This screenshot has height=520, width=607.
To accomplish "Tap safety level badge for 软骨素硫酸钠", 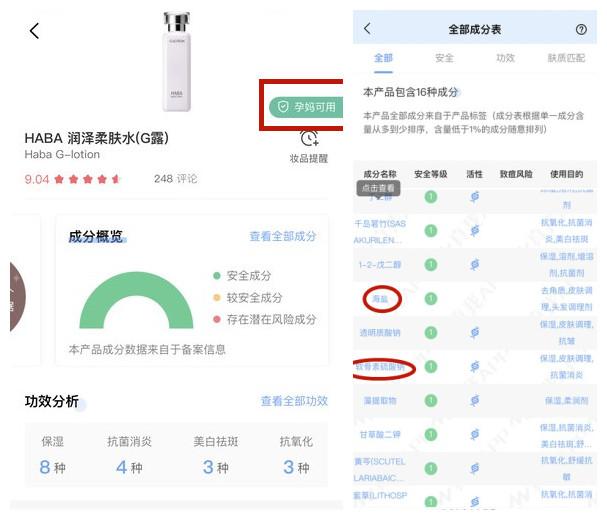I will pyautogui.click(x=430, y=367).
